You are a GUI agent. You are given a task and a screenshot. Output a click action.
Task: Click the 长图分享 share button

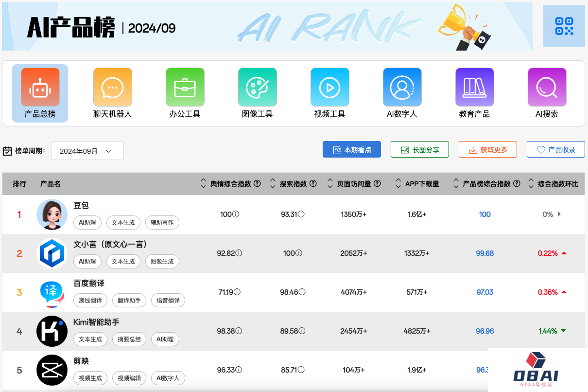[x=419, y=149]
